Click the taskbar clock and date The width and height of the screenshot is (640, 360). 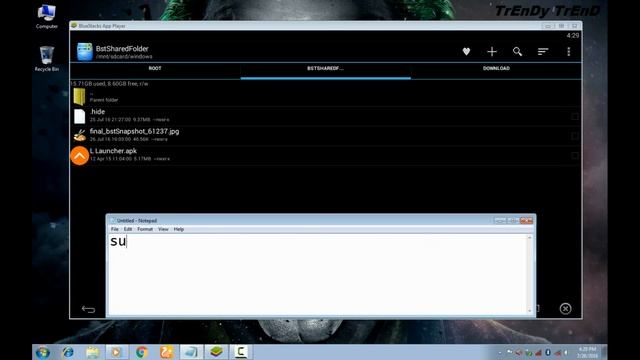pyautogui.click(x=587, y=353)
